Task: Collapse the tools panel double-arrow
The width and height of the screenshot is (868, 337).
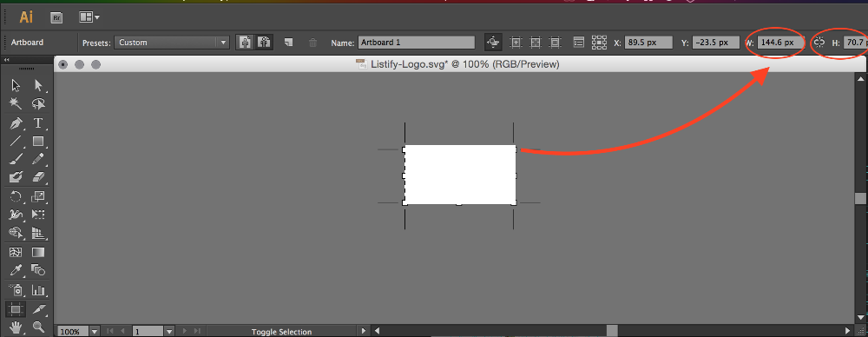Action: coord(6,60)
